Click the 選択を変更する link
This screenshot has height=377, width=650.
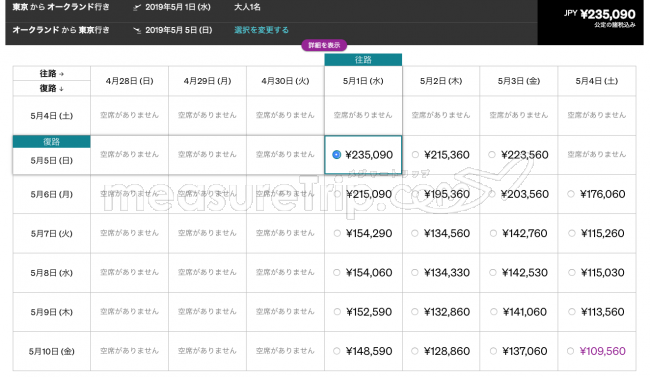261,30
